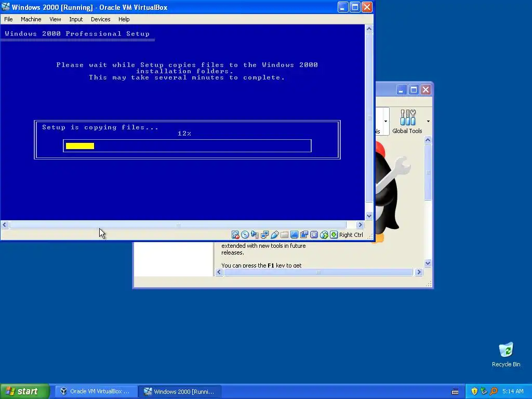Click the recording status icon
Screen dimensions: 532x399
[x=304, y=235]
